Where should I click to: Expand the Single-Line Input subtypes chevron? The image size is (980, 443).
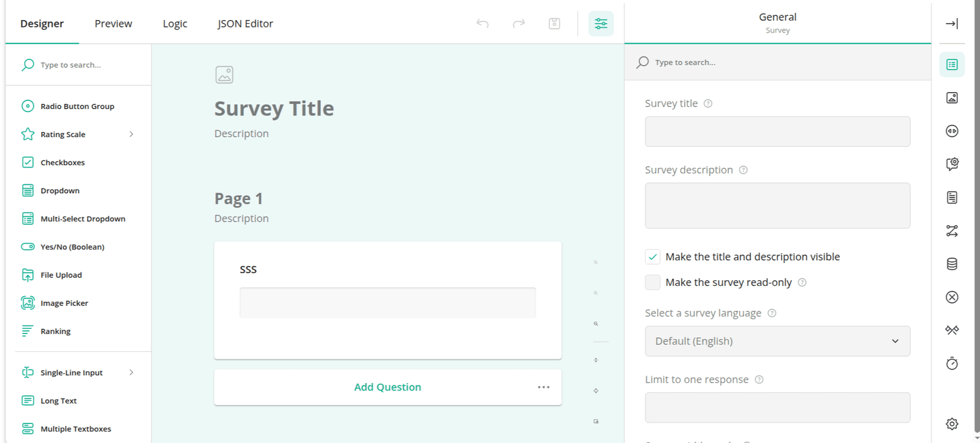pos(131,372)
